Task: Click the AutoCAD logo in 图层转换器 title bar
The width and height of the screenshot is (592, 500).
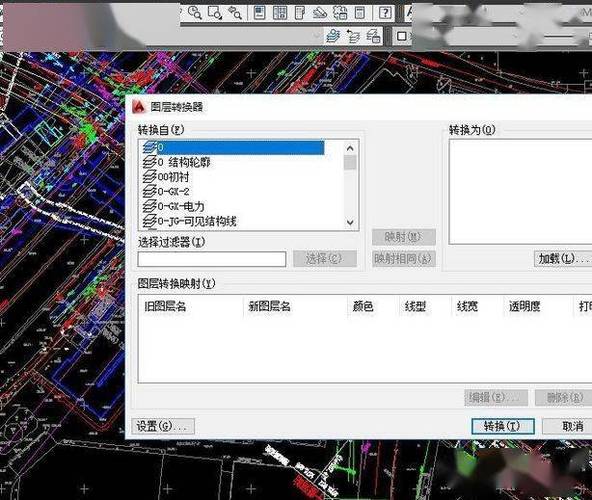Action: click(x=139, y=107)
